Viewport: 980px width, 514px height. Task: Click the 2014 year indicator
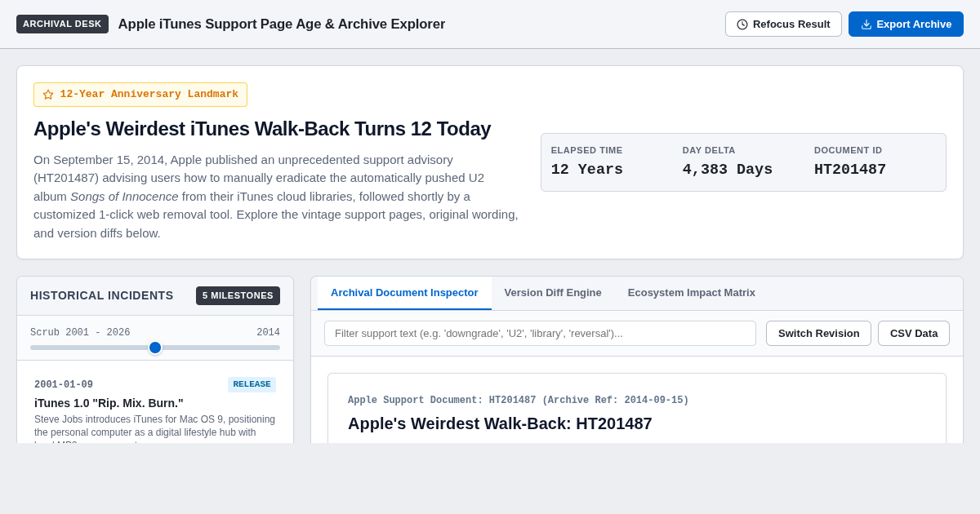coord(268,333)
